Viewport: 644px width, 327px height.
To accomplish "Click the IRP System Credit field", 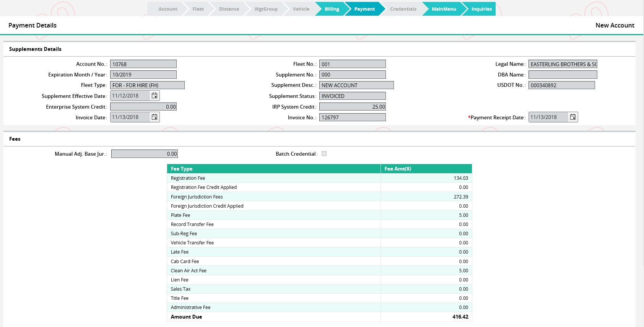I will (x=353, y=107).
